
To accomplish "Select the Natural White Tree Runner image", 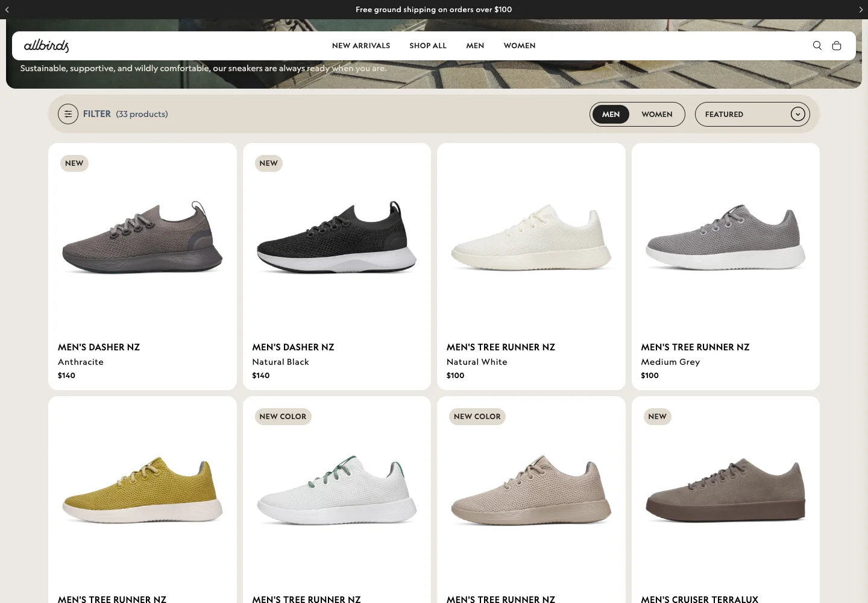I will pyautogui.click(x=531, y=238).
